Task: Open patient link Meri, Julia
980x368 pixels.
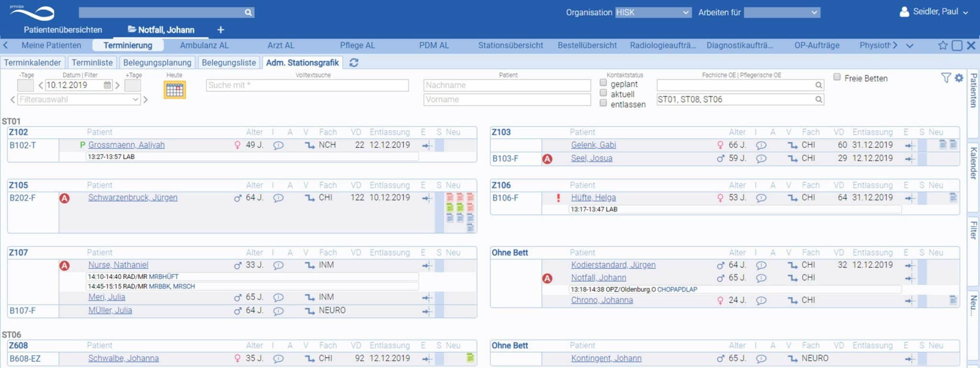Action: pyautogui.click(x=107, y=297)
